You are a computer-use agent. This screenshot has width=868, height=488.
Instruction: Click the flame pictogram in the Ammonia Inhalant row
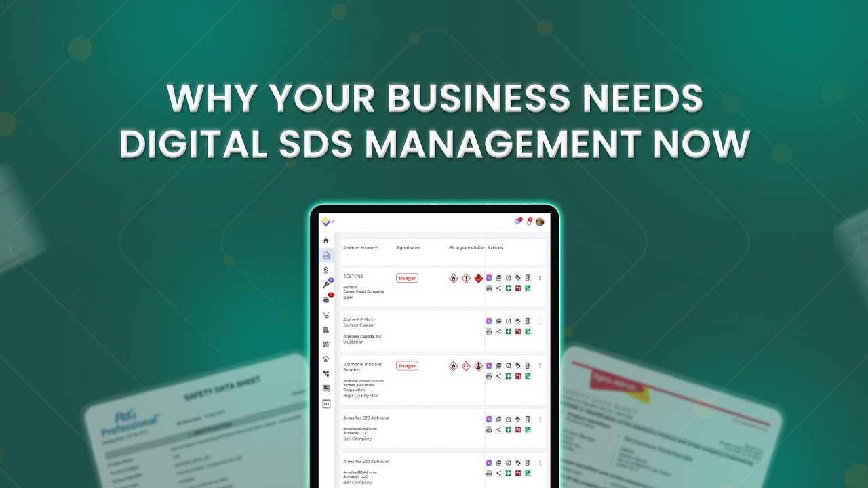coord(454,366)
